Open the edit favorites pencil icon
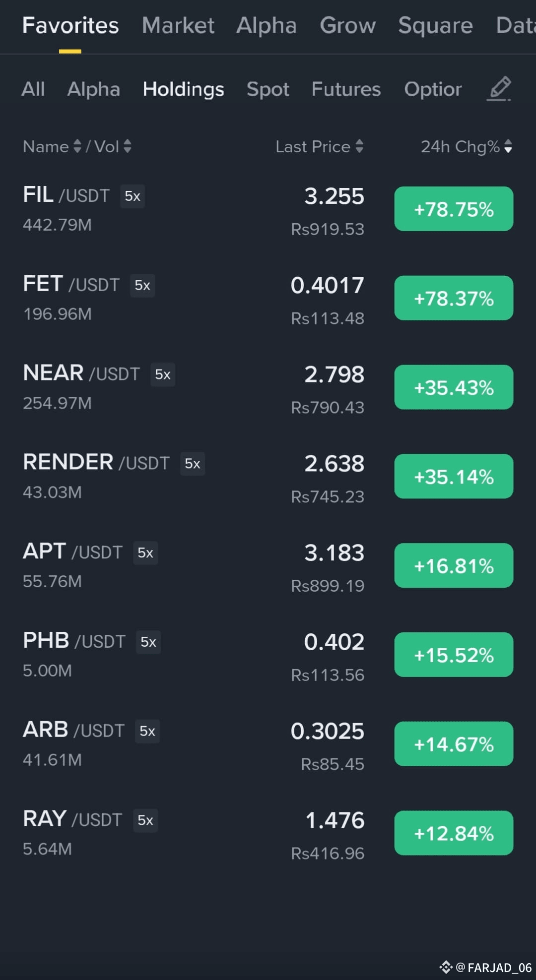Image resolution: width=536 pixels, height=980 pixels. click(499, 89)
